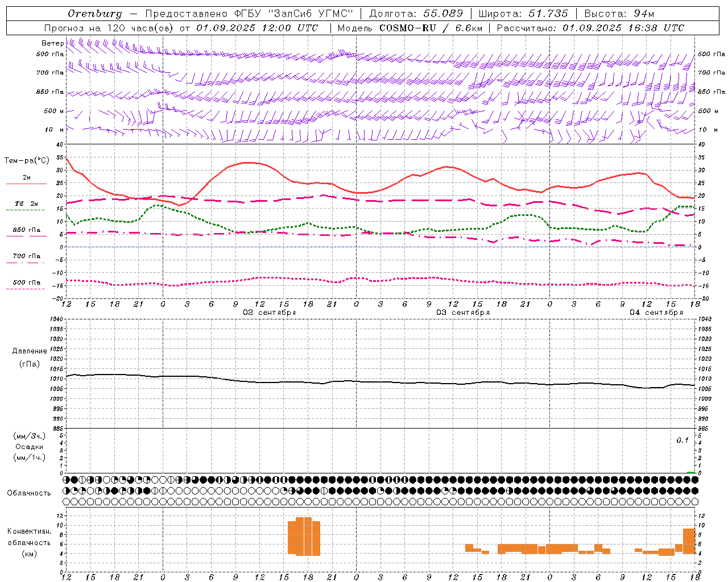This screenshot has width=728, height=582.
Task: Click the green precipitation bar below the 0.1 value
Action: click(x=690, y=472)
